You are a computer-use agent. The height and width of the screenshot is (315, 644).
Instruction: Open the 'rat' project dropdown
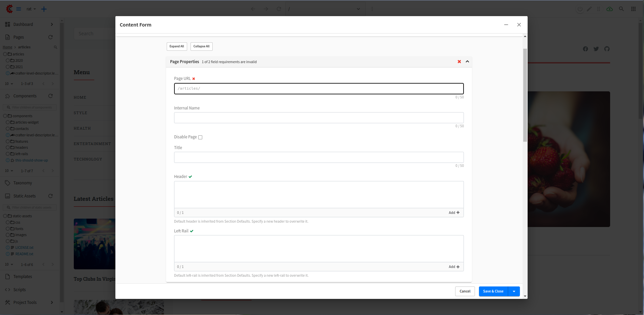click(31, 9)
